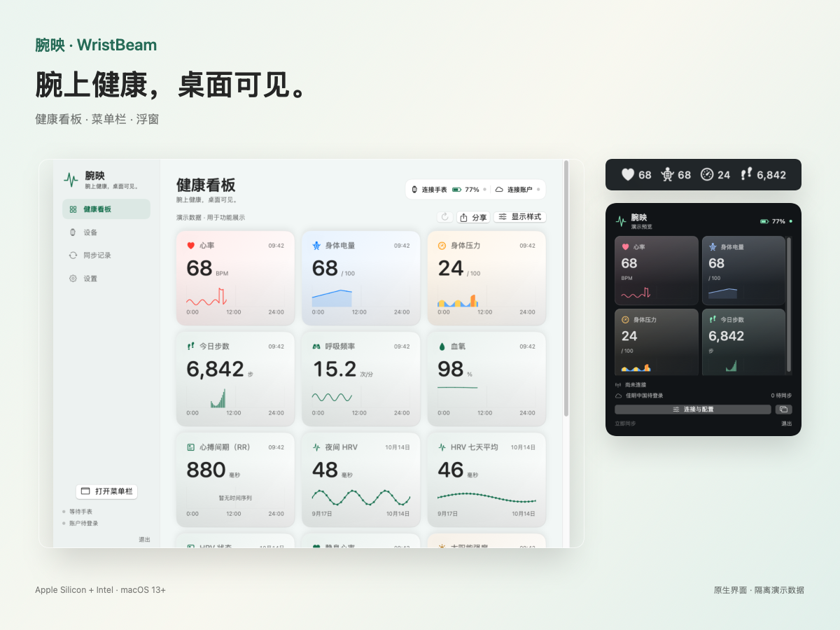Click the stress bar chart on dashboard 身体压力 card
Image resolution: width=840 pixels, height=630 pixels.
click(x=458, y=301)
